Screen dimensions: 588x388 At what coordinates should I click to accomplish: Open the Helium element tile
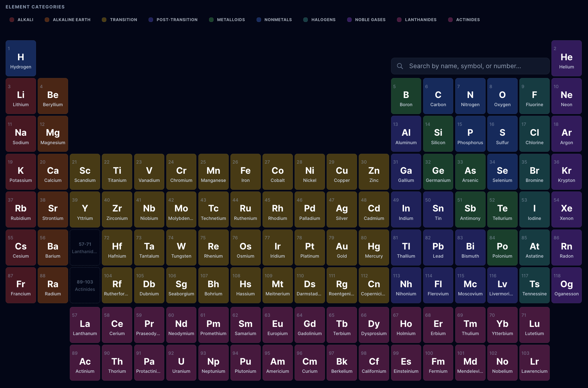click(x=566, y=58)
